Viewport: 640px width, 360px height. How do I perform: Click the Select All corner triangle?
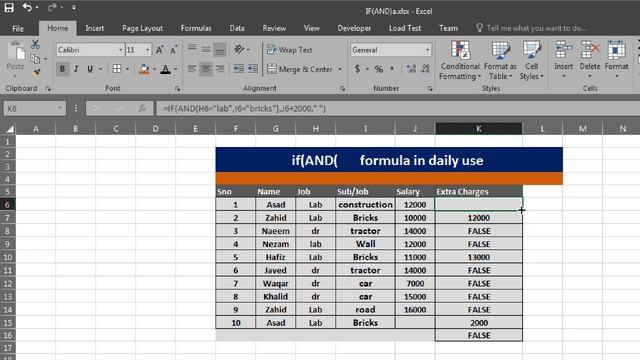click(x=10, y=129)
